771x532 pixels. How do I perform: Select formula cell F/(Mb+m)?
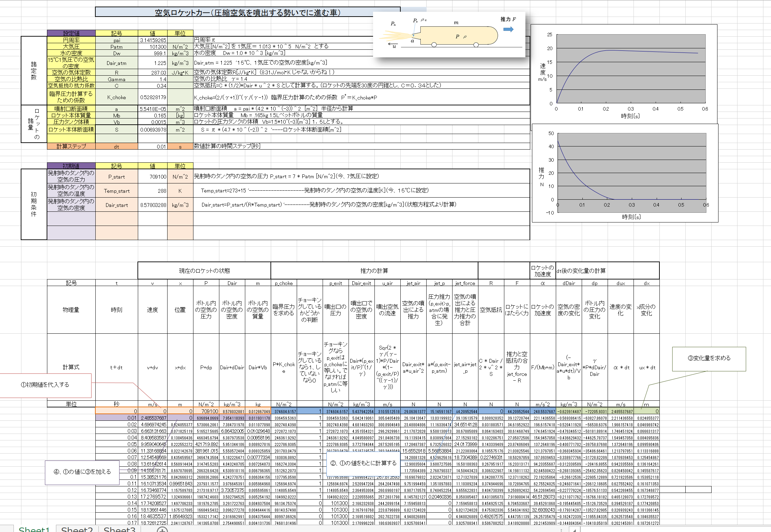543,367
